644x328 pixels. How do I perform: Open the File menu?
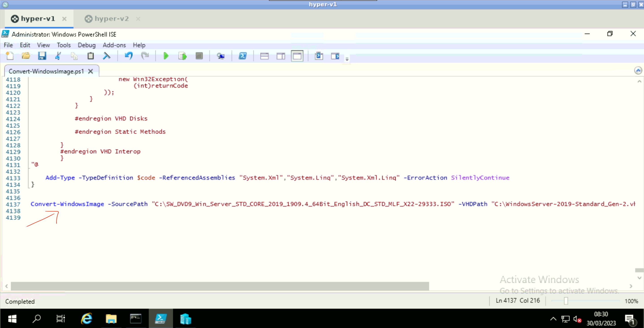click(8, 45)
